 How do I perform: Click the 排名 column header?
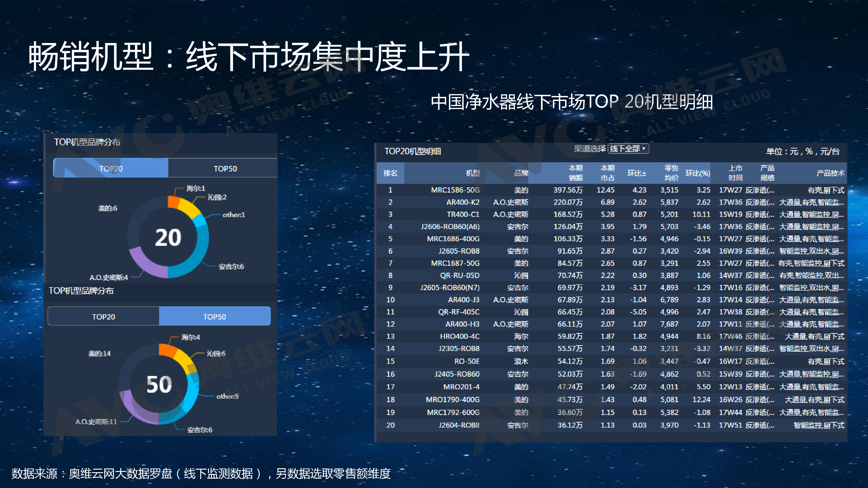click(x=390, y=173)
